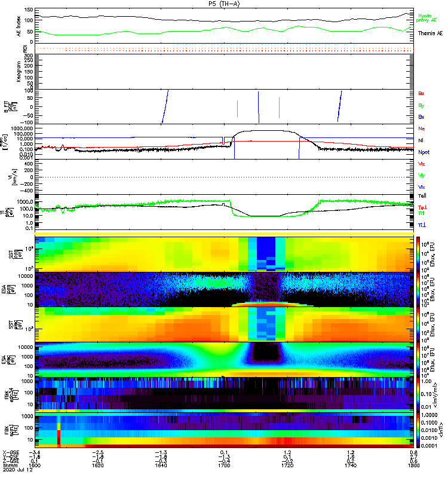Click the "1600" time label

click(35, 465)
